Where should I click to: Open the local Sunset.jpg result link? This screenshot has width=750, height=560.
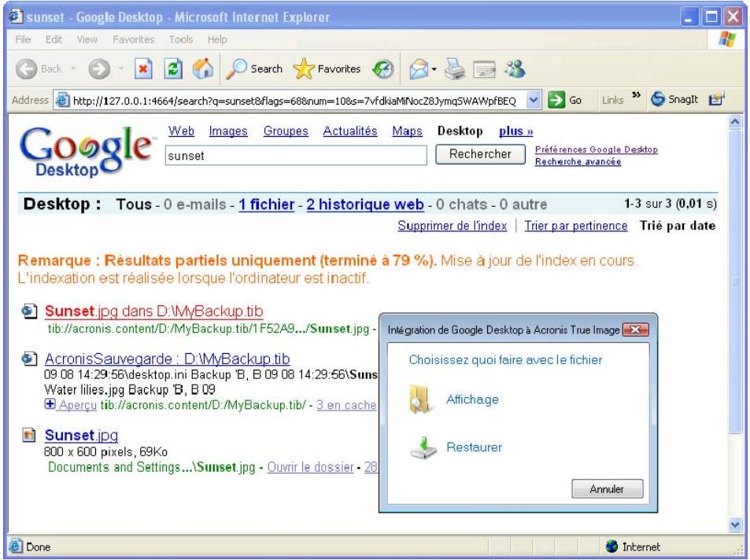pyautogui.click(x=81, y=435)
